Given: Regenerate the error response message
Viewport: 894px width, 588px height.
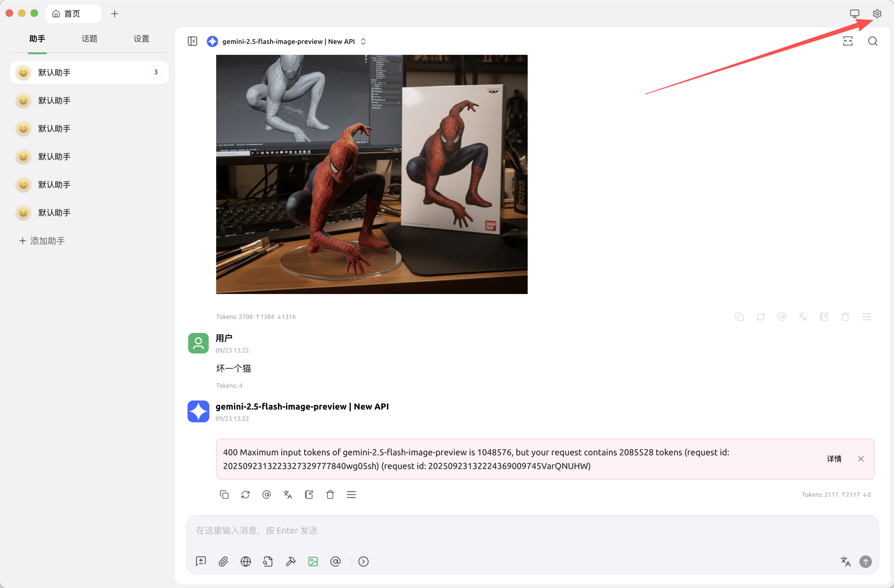Looking at the screenshot, I should tap(245, 495).
